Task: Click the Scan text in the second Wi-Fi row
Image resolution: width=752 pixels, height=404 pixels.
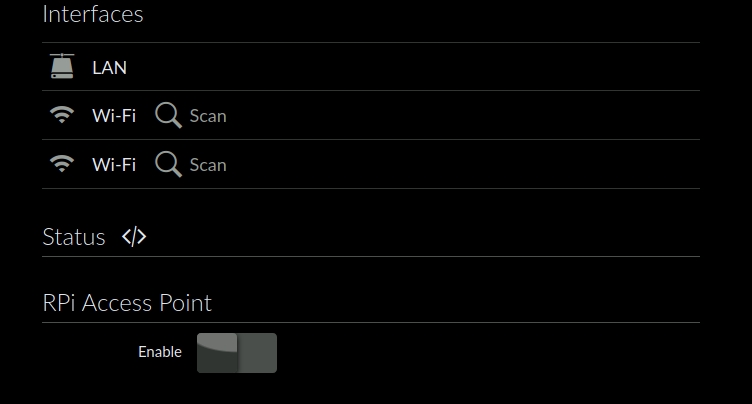Action: click(208, 165)
